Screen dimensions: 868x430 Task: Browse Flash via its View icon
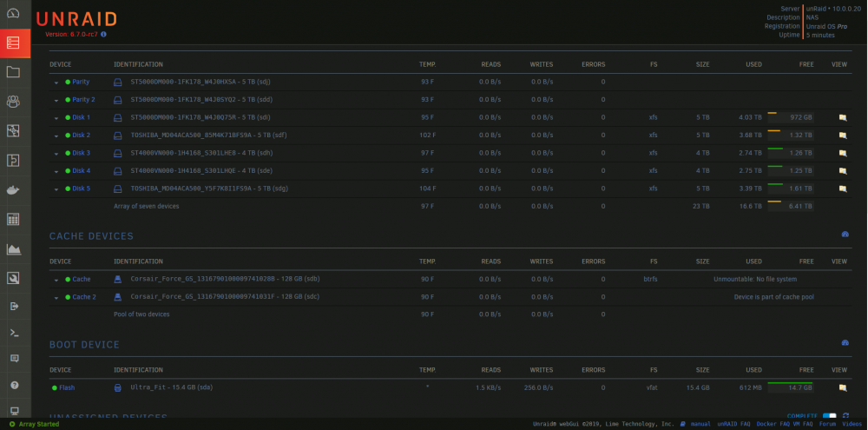(843, 388)
